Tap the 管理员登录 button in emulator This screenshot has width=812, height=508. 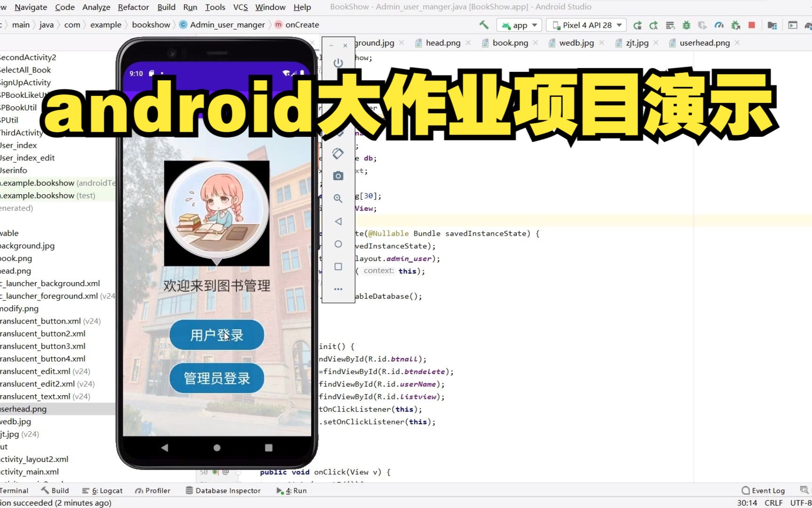click(x=217, y=378)
